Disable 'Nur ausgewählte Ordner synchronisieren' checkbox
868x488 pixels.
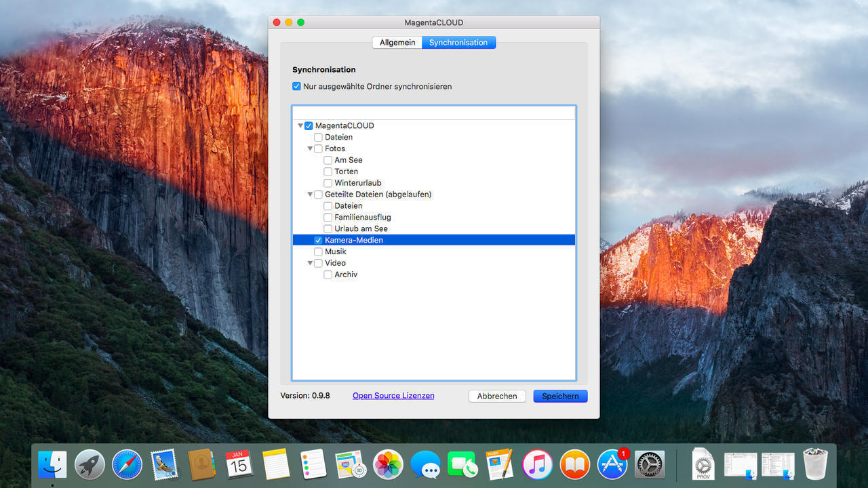296,87
